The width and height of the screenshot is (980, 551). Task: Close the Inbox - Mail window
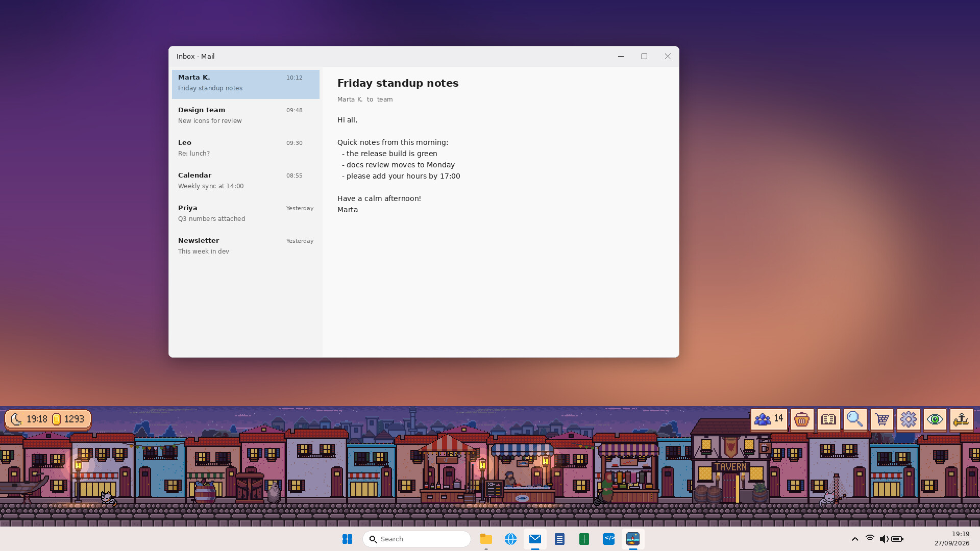tap(668, 57)
